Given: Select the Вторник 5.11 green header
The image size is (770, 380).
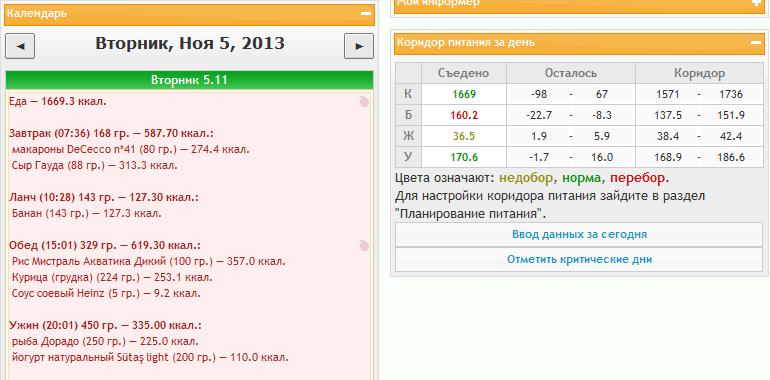Looking at the screenshot, I should (x=190, y=80).
